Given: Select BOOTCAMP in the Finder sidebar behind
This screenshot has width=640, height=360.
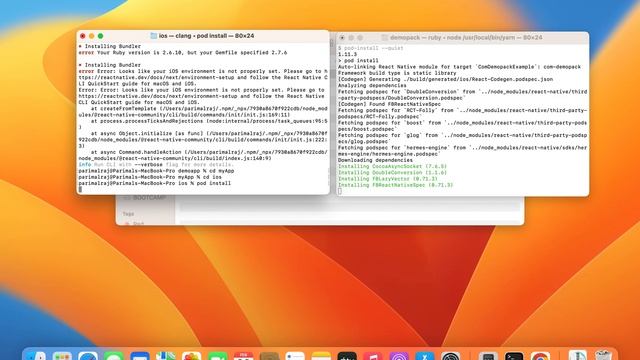Looking at the screenshot, I should pyautogui.click(x=149, y=198).
